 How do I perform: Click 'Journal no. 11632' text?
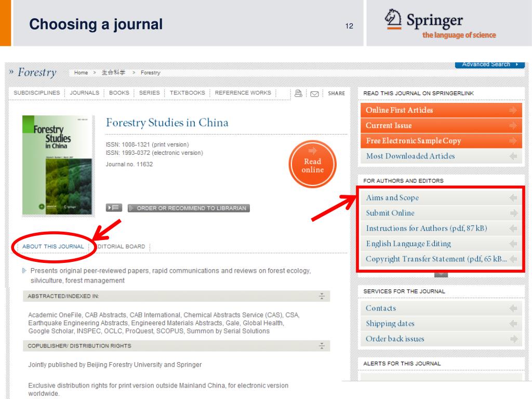(129, 164)
